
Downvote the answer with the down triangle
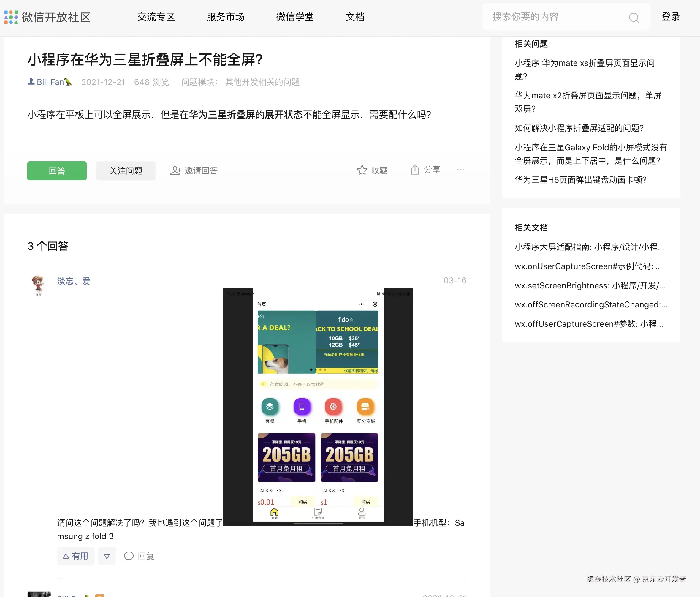pyautogui.click(x=107, y=556)
